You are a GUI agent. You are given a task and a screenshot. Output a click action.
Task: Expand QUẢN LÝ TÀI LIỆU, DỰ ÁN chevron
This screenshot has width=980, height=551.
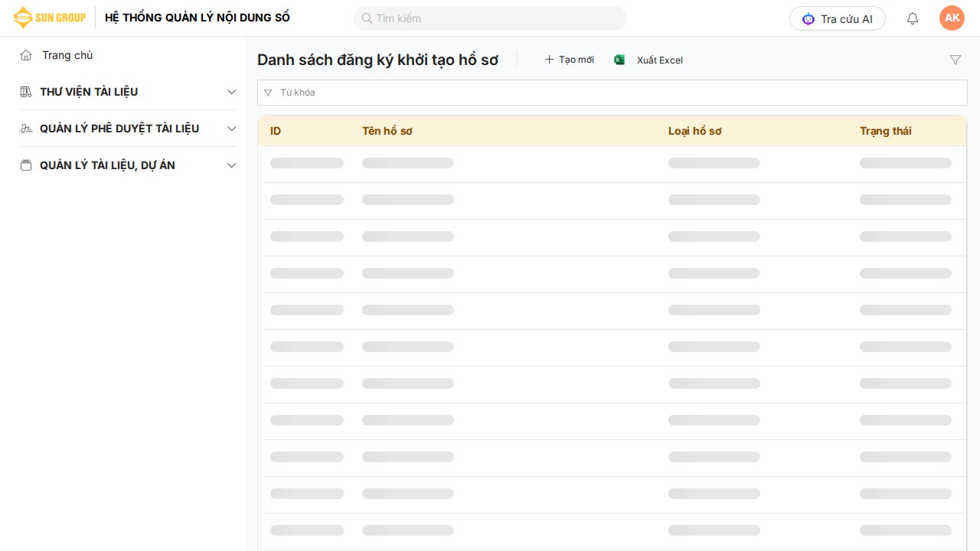point(232,165)
